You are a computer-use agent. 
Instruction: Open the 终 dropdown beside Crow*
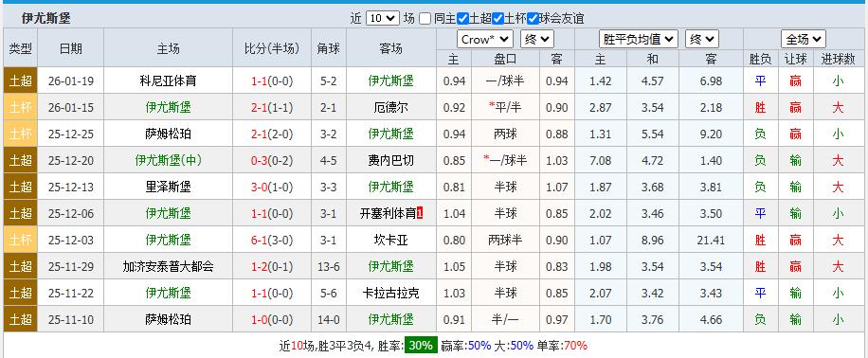point(537,39)
